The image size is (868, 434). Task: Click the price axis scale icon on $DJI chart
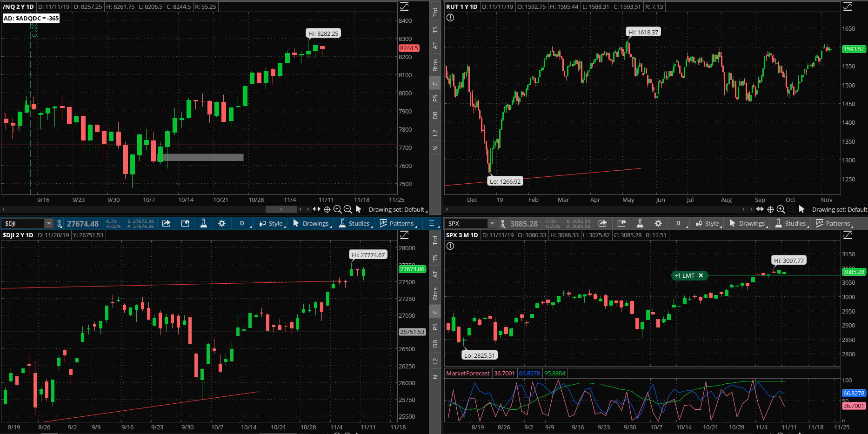(x=404, y=235)
